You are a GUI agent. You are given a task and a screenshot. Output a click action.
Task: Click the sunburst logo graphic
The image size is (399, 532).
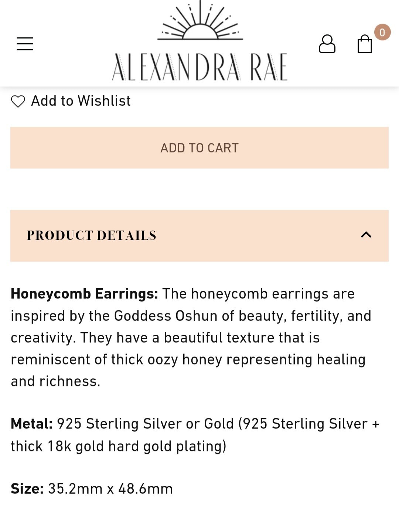[200, 21]
